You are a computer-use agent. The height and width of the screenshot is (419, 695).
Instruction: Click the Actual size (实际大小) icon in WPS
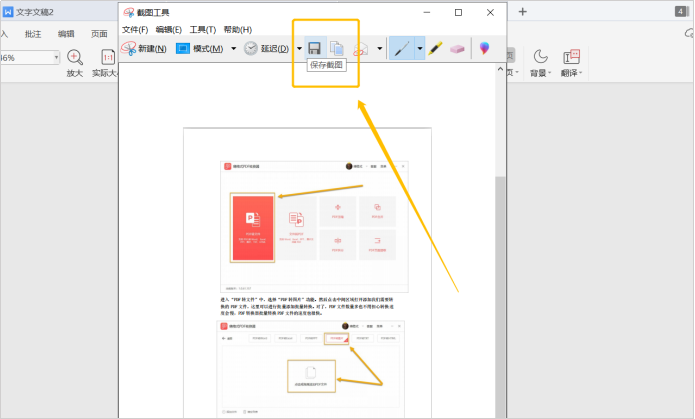click(108, 57)
